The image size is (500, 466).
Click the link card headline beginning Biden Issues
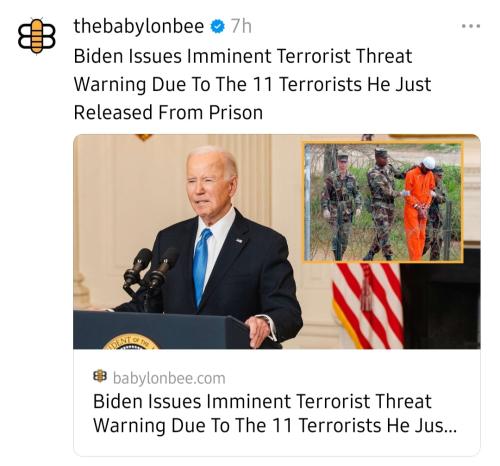click(262, 401)
